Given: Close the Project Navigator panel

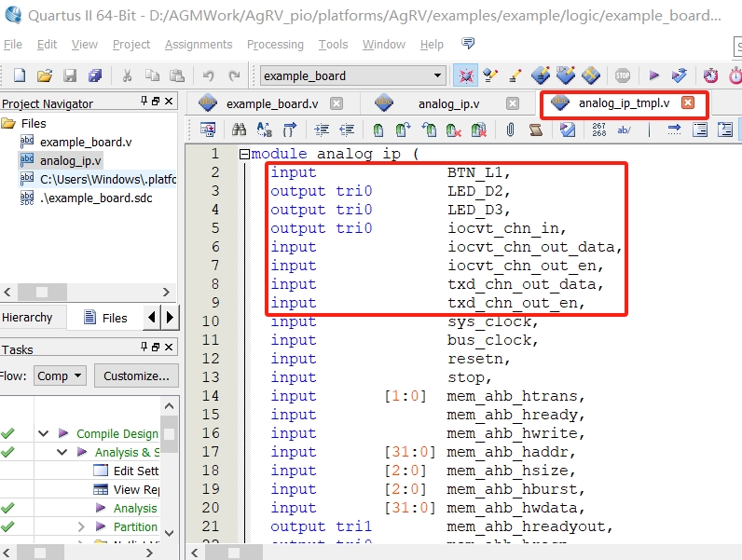Looking at the screenshot, I should point(169,101).
